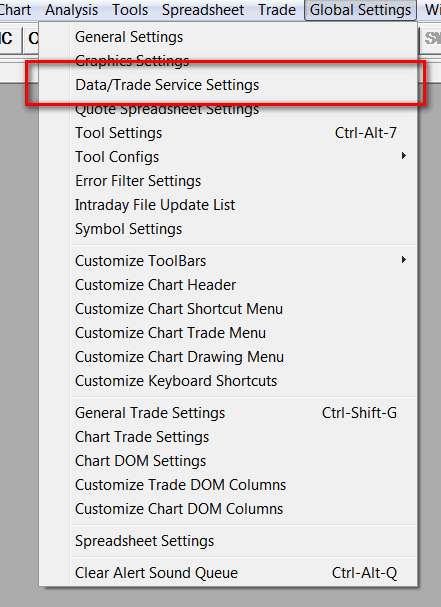Expand the Tool Configs submenu arrow

[403, 156]
